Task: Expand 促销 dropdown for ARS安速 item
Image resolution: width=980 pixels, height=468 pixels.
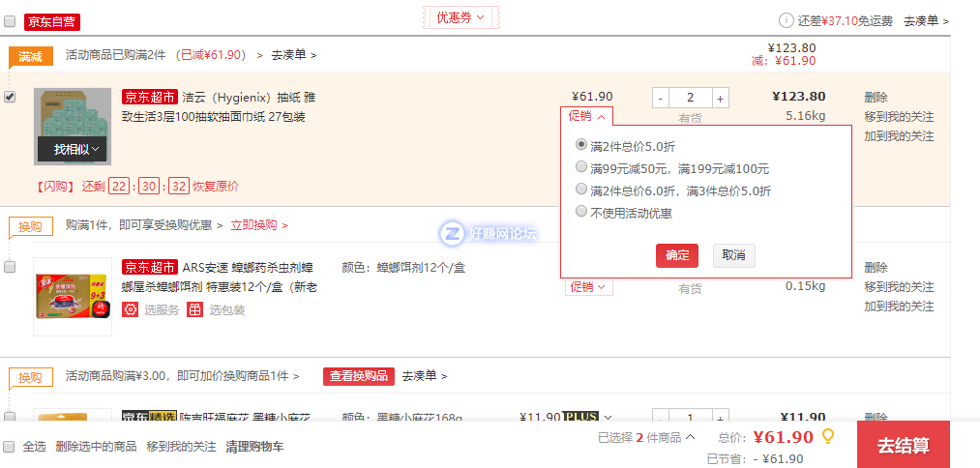Action: [589, 287]
